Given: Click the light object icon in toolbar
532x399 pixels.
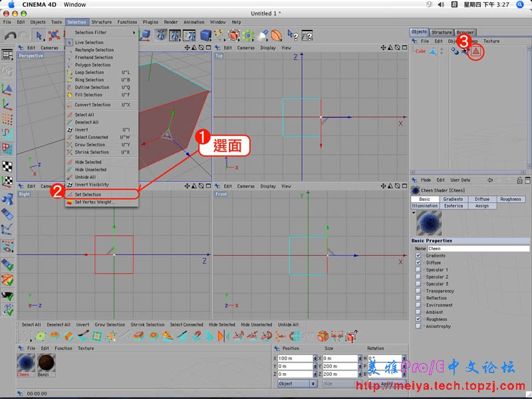Looking at the screenshot, I should tap(263, 35).
